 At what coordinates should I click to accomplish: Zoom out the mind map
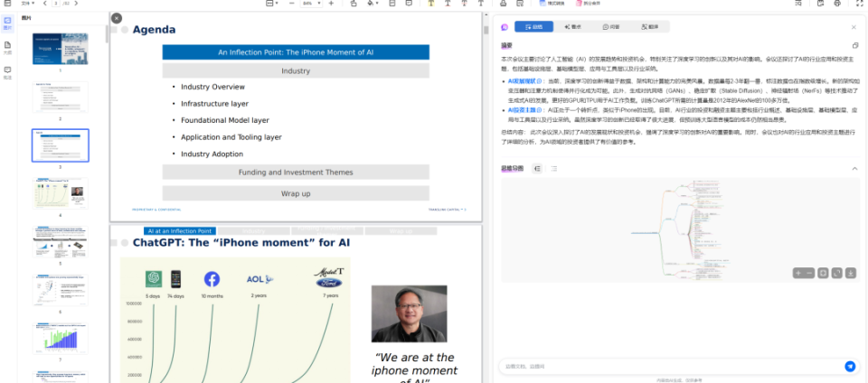[809, 273]
